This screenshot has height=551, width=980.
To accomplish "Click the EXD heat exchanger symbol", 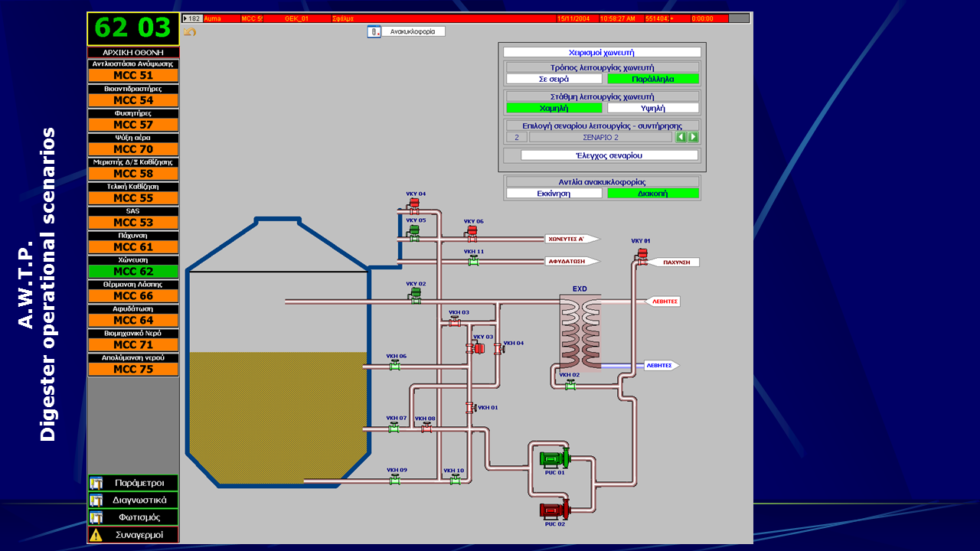I will point(580,334).
